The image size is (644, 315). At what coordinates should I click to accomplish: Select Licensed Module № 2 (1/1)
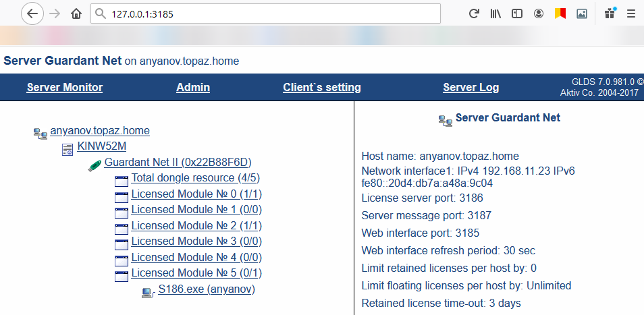coord(196,225)
